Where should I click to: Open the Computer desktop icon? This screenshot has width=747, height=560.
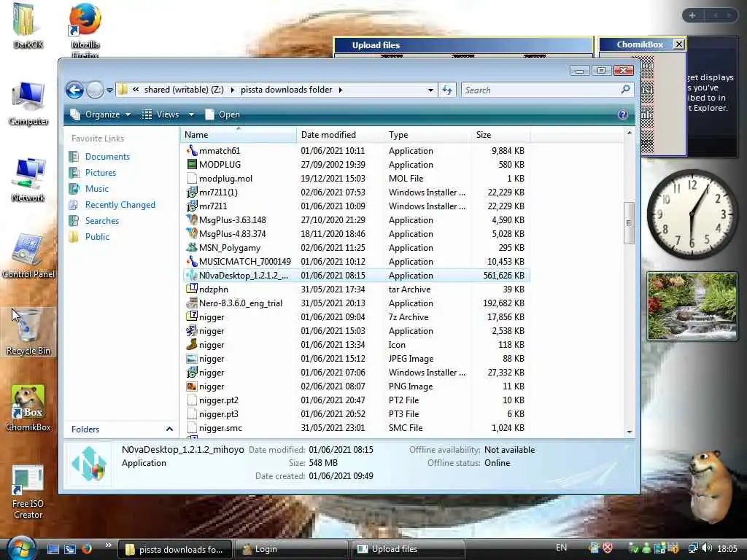coord(28,104)
